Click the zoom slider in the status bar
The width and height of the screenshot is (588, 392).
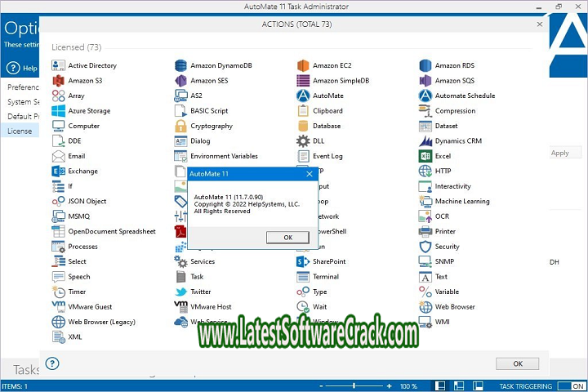[354, 386]
